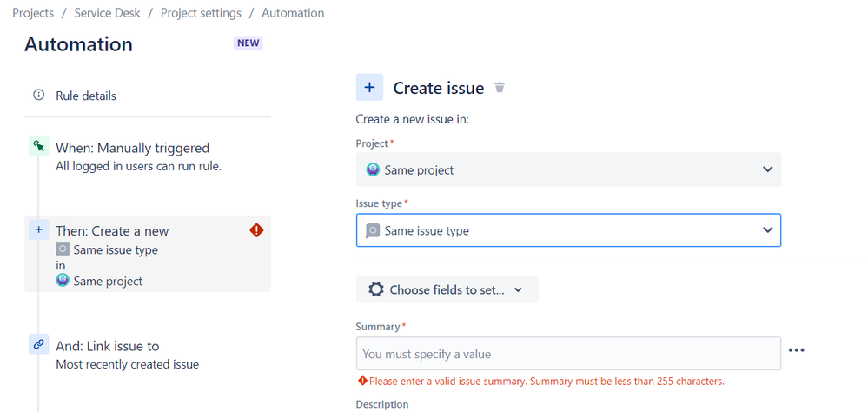This screenshot has height=412, width=868.
Task: Click the project avatar inside Project dropdown
Action: tap(373, 169)
